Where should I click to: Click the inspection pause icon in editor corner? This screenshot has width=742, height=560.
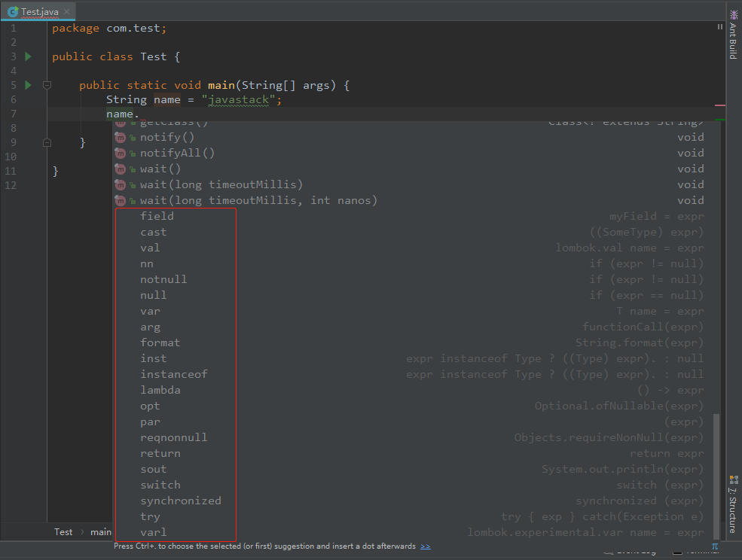[719, 27]
